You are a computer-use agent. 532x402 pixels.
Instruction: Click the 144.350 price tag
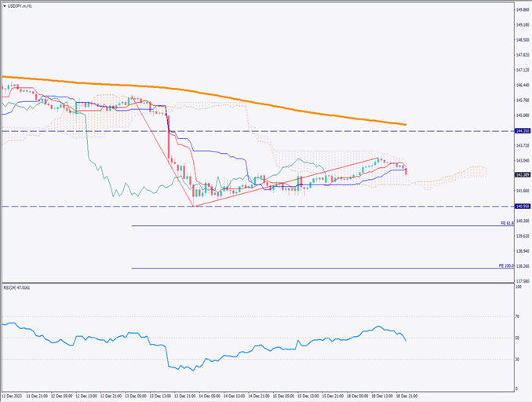521,131
